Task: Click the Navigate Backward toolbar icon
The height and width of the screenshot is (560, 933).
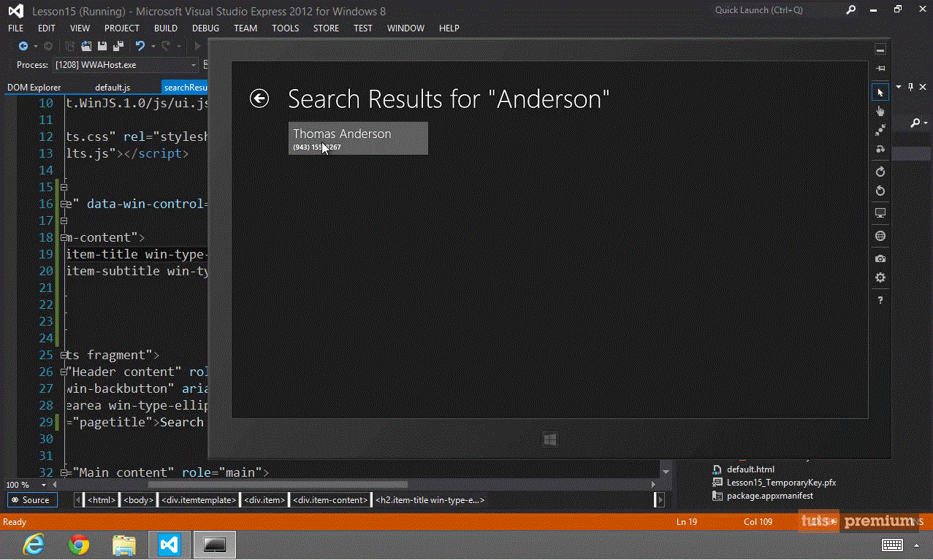Action: (x=23, y=46)
